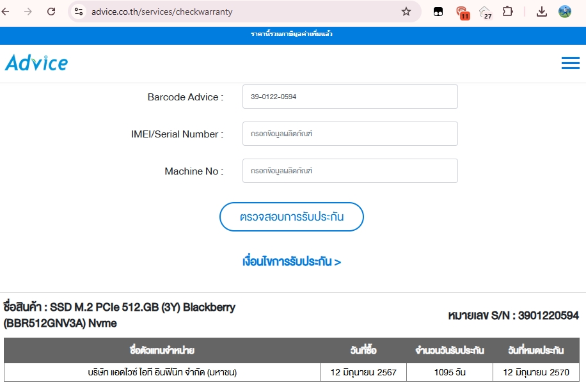This screenshot has width=586, height=392.
Task: Open the black square extension icon
Action: 438,12
